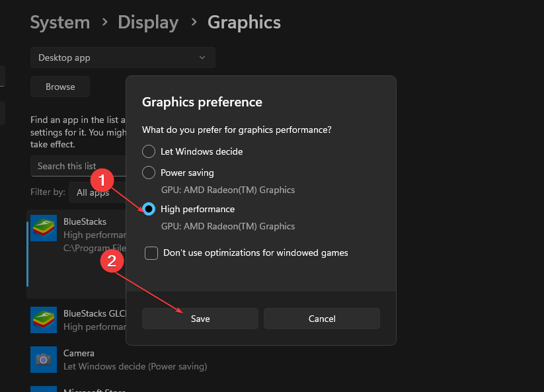The width and height of the screenshot is (544, 392).
Task: Open the Desktop app dropdown
Action: click(x=122, y=58)
